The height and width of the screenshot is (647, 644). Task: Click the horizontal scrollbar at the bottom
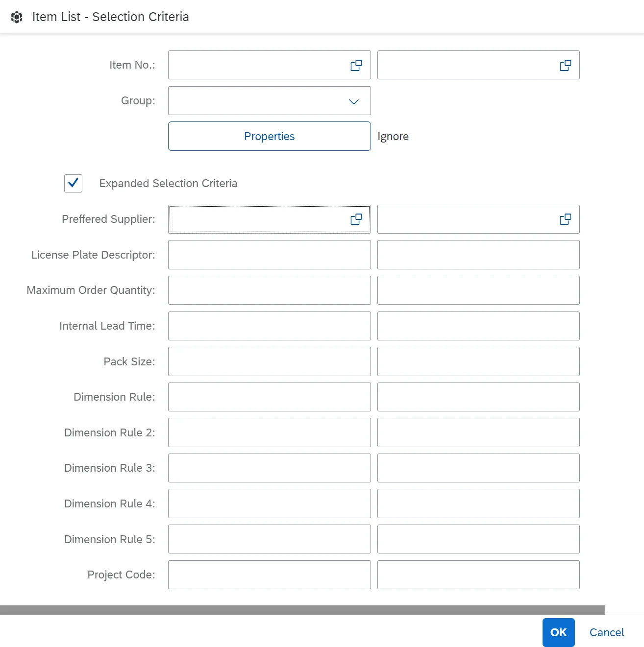(302, 610)
